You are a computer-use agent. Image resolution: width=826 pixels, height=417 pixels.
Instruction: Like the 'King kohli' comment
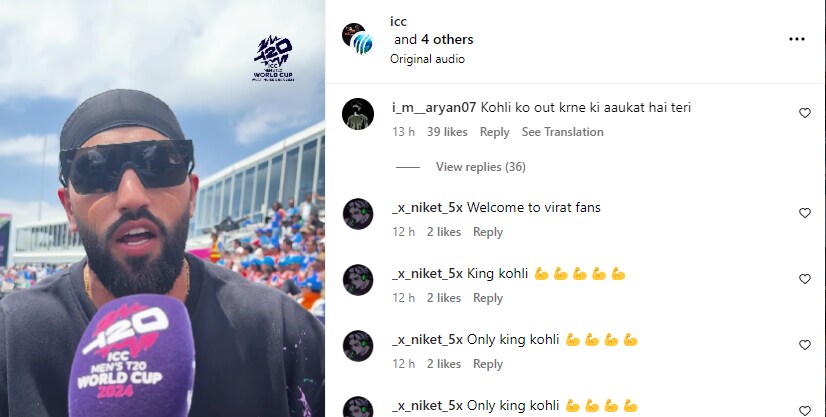pyautogui.click(x=804, y=279)
